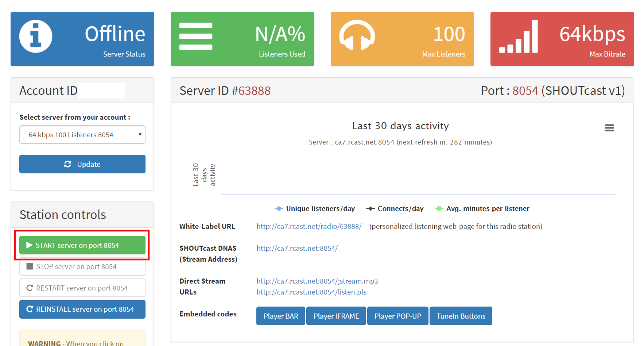Click the restart arrow icon on RESTART button
Image resolution: width=644 pixels, height=346 pixels.
tap(30, 288)
